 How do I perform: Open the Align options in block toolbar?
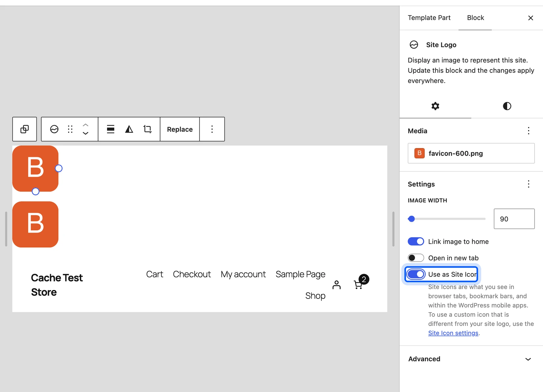pyautogui.click(x=111, y=129)
